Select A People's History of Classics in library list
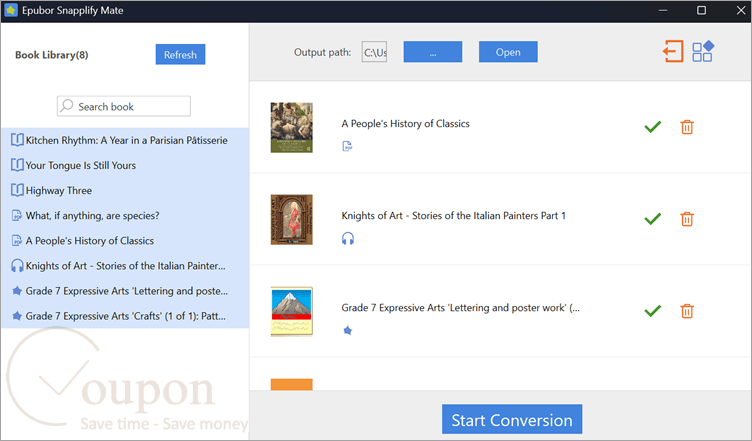Screen dimensions: 752x441 point(125,241)
